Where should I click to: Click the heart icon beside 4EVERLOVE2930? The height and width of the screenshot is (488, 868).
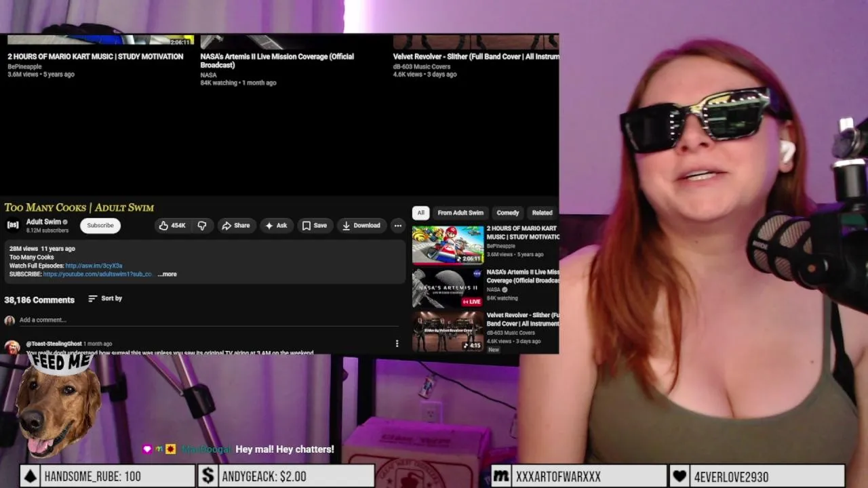coord(680,476)
